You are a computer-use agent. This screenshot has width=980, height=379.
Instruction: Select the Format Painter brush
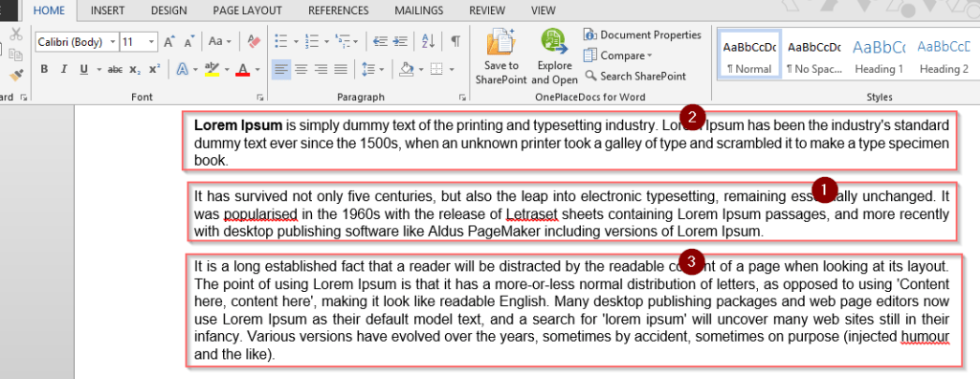(16, 75)
